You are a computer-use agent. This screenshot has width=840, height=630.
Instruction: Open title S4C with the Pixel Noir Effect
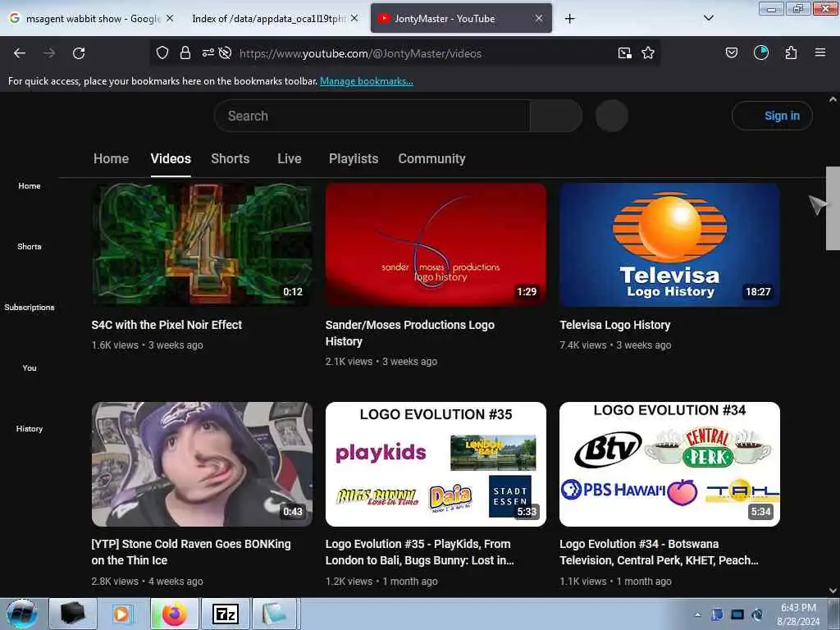click(167, 325)
